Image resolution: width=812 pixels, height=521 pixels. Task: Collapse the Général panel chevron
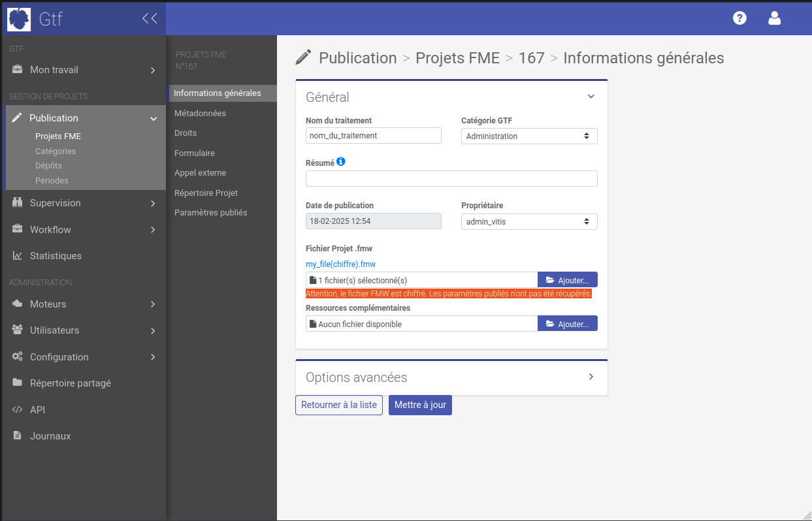click(x=591, y=97)
